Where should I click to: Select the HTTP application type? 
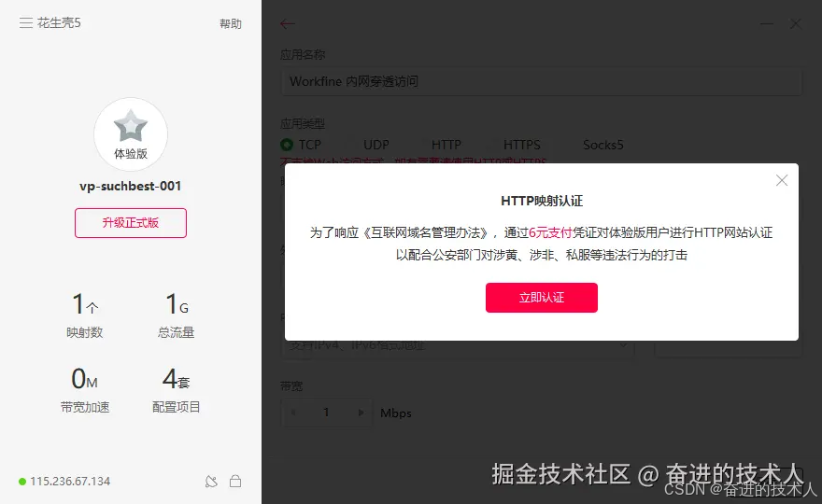[446, 145]
